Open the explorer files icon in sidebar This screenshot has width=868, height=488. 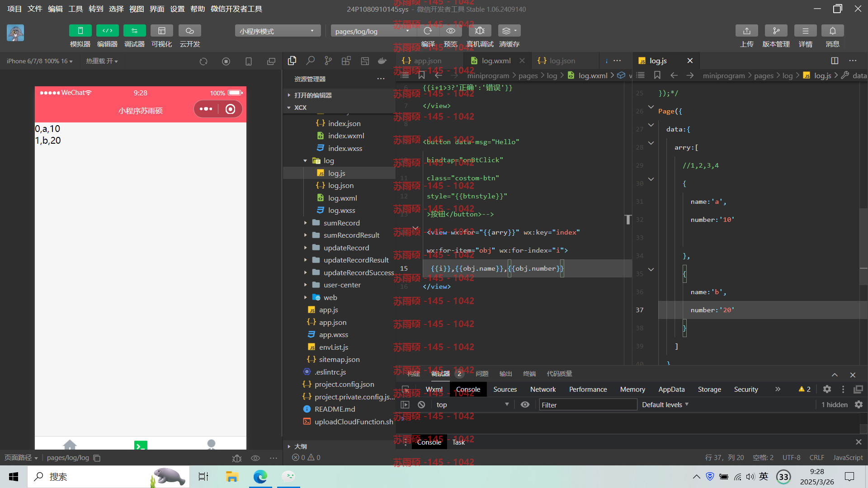click(292, 61)
